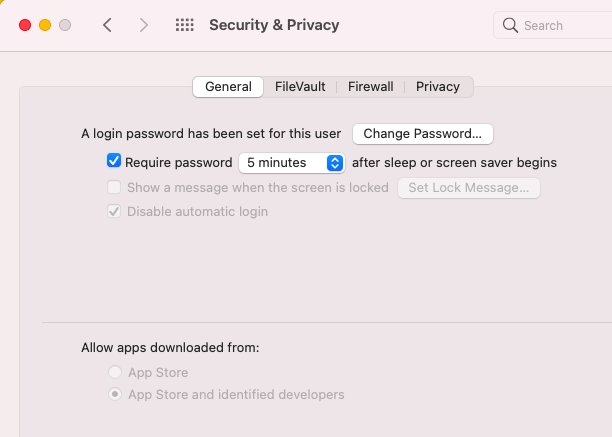The width and height of the screenshot is (612, 437).
Task: Toggle the Require password checkbox
Action: [114, 161]
